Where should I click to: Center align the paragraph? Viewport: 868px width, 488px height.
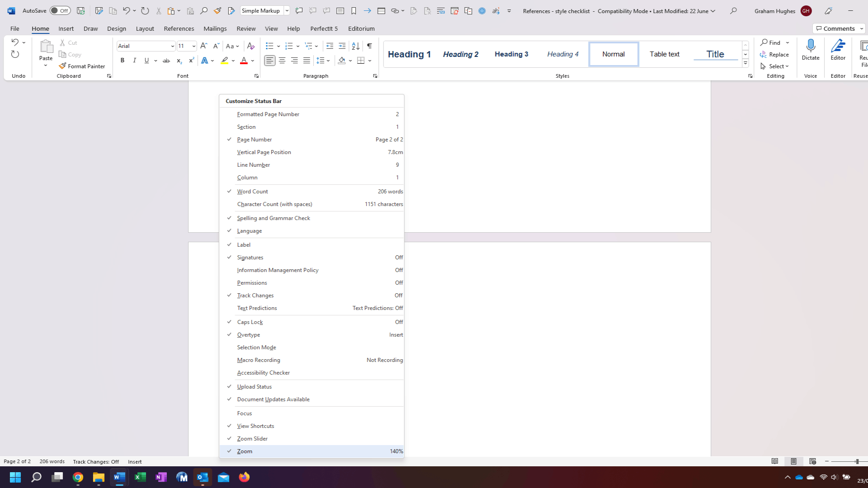tap(282, 60)
